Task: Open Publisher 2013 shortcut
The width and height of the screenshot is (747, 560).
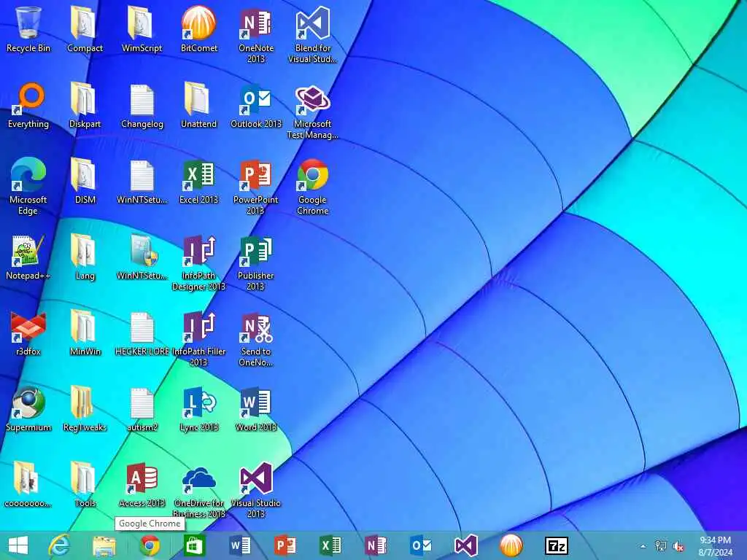Action: [x=256, y=262]
